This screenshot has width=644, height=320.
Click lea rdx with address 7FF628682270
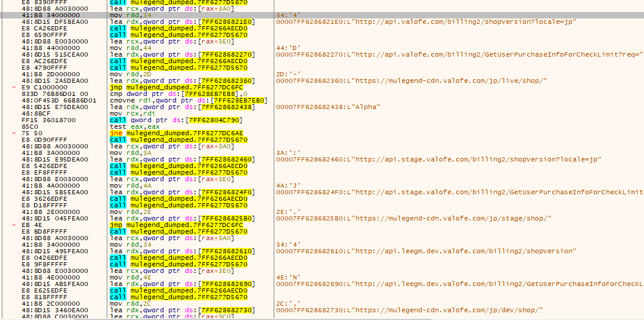pos(183,55)
